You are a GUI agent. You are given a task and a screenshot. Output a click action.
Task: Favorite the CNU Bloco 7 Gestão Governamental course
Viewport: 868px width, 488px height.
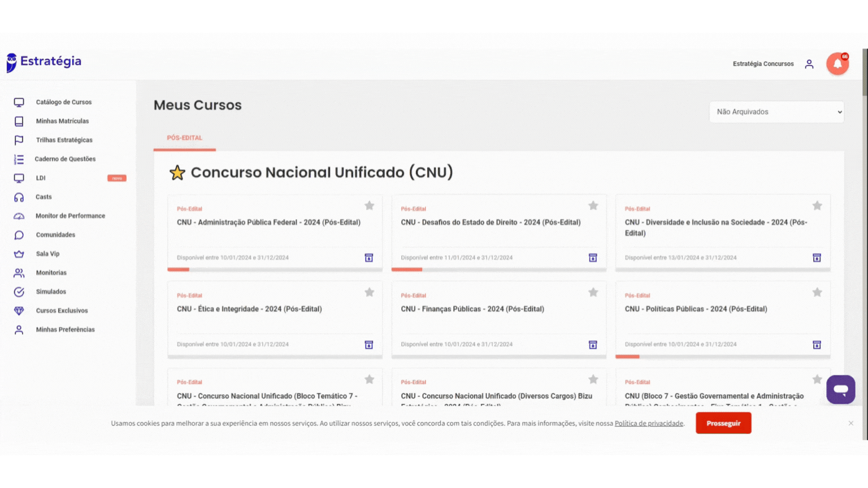[817, 379]
